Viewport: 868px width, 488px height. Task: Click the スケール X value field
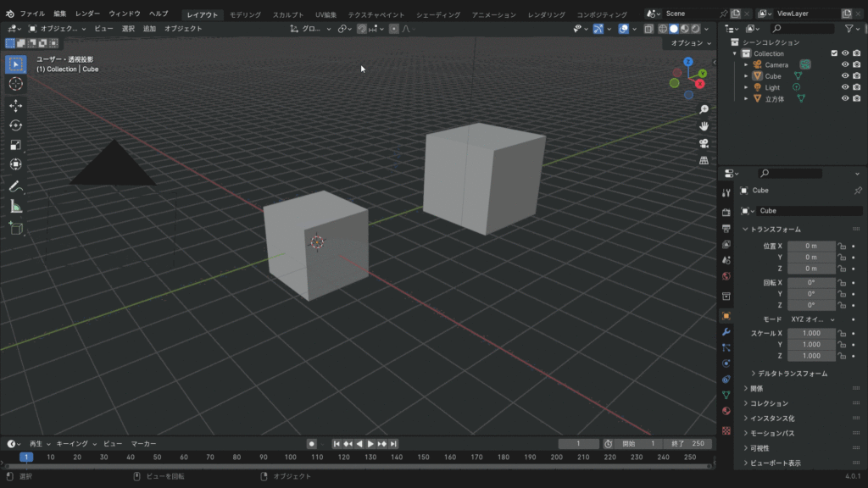coord(811,334)
